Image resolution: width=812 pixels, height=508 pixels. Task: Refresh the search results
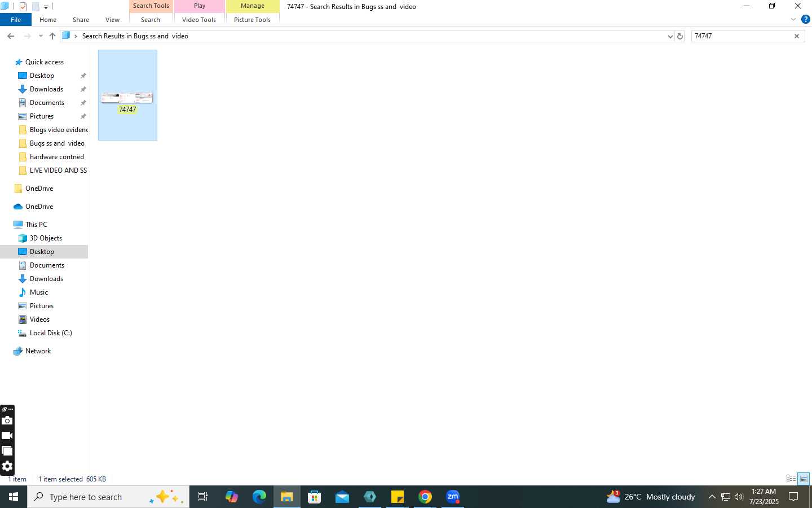(680, 36)
